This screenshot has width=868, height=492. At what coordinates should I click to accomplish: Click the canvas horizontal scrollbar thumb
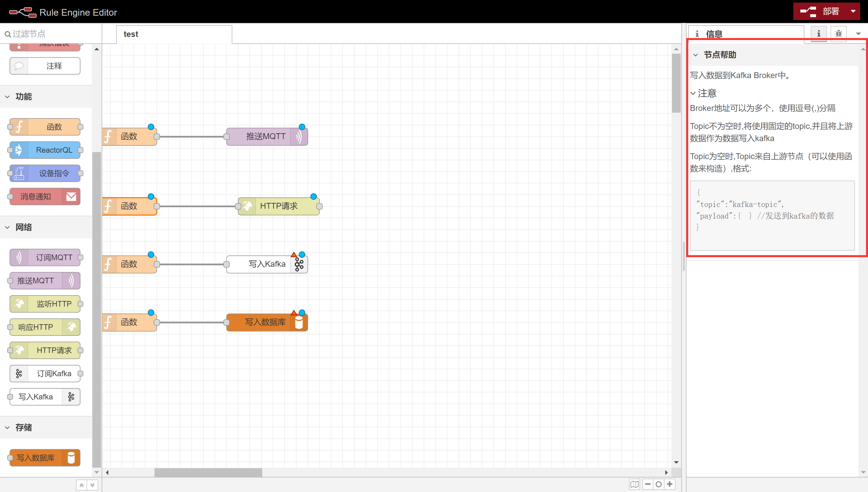coord(208,472)
